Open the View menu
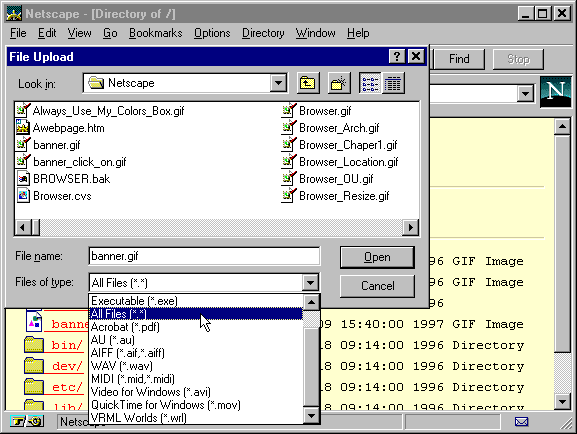This screenshot has height=434, width=577. (x=79, y=33)
